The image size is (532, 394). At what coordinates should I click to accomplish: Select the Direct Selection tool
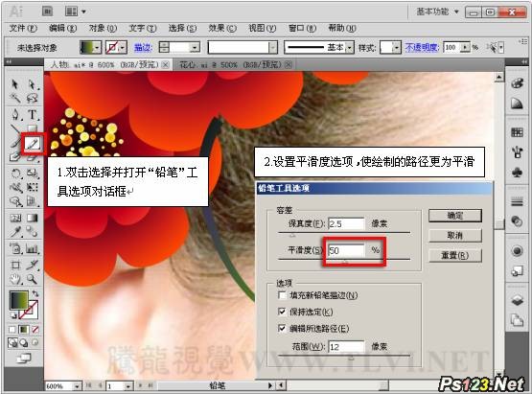(32, 83)
